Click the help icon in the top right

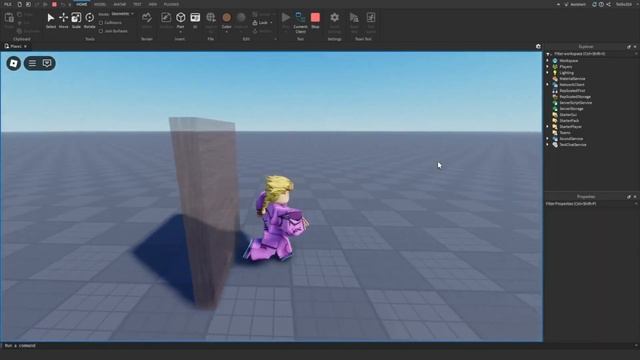601,4
